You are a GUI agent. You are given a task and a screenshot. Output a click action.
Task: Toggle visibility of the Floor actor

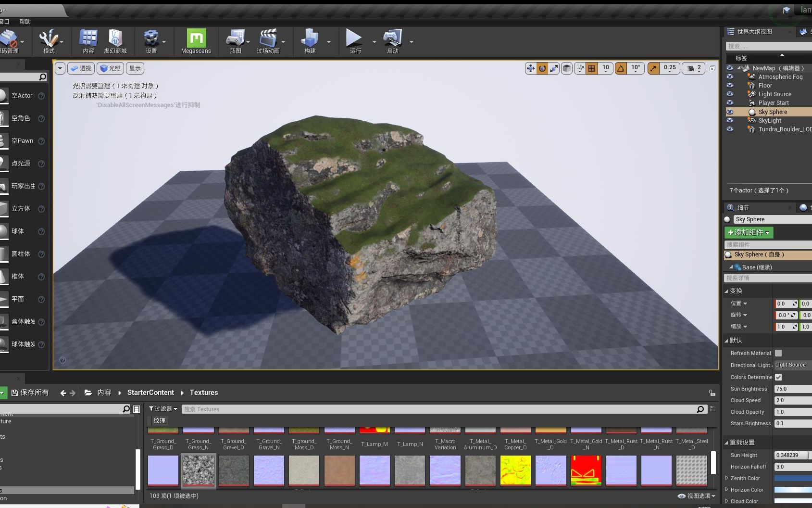pyautogui.click(x=730, y=85)
